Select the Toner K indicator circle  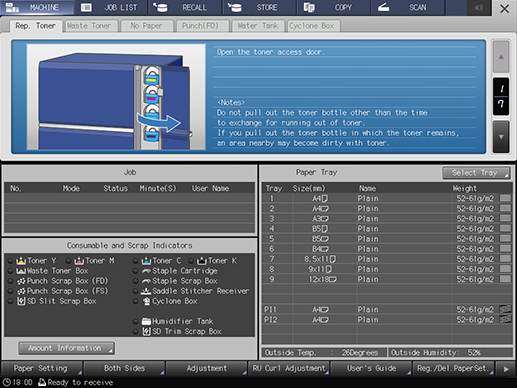coord(191,261)
